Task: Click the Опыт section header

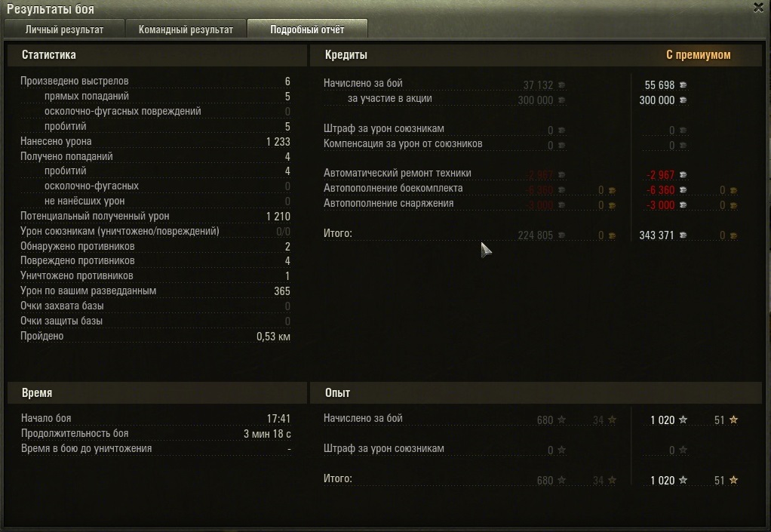Action: click(337, 393)
